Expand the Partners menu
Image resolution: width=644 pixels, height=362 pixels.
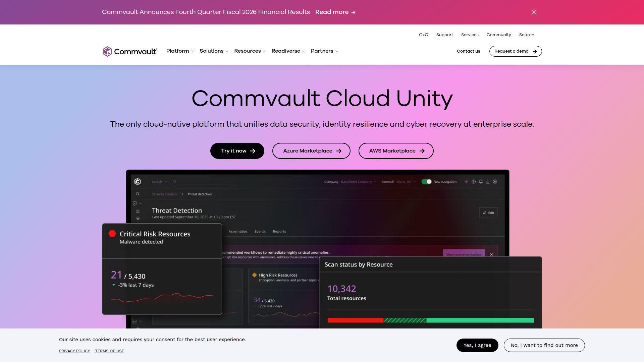click(324, 51)
